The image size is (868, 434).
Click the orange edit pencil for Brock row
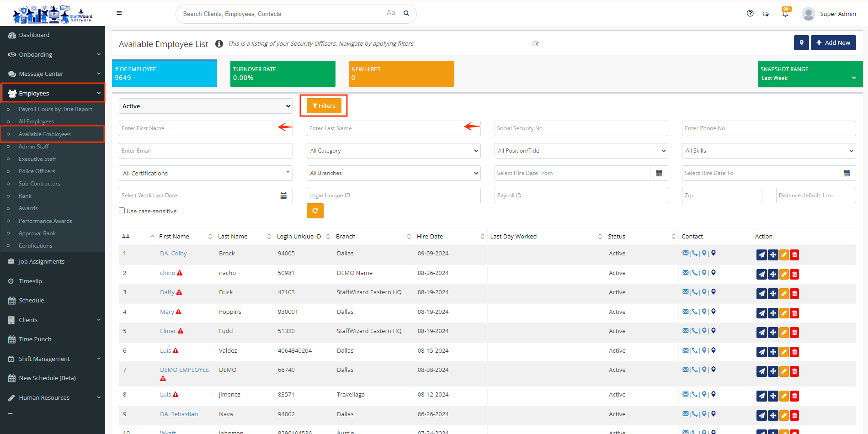(784, 255)
